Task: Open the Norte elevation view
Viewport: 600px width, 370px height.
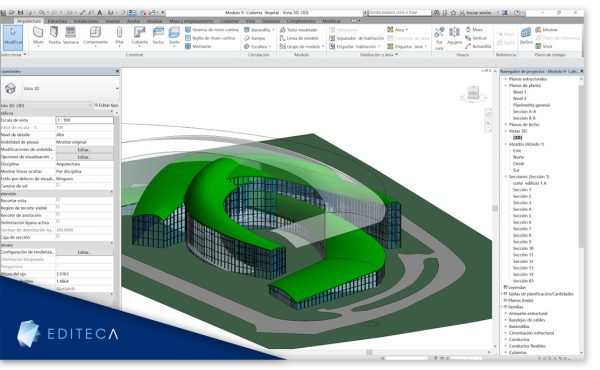Action: click(x=518, y=157)
